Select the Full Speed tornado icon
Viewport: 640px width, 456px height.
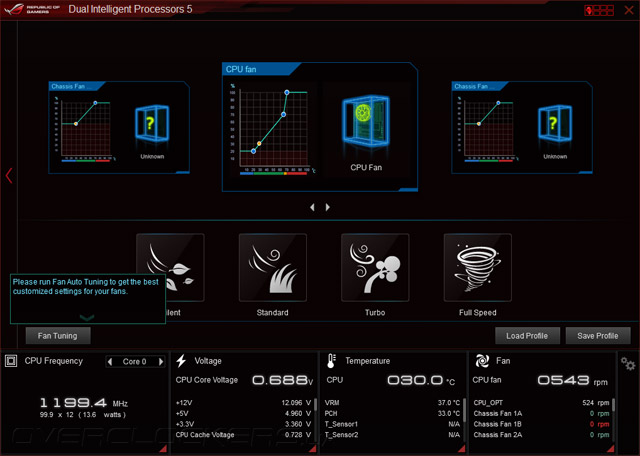tap(478, 267)
